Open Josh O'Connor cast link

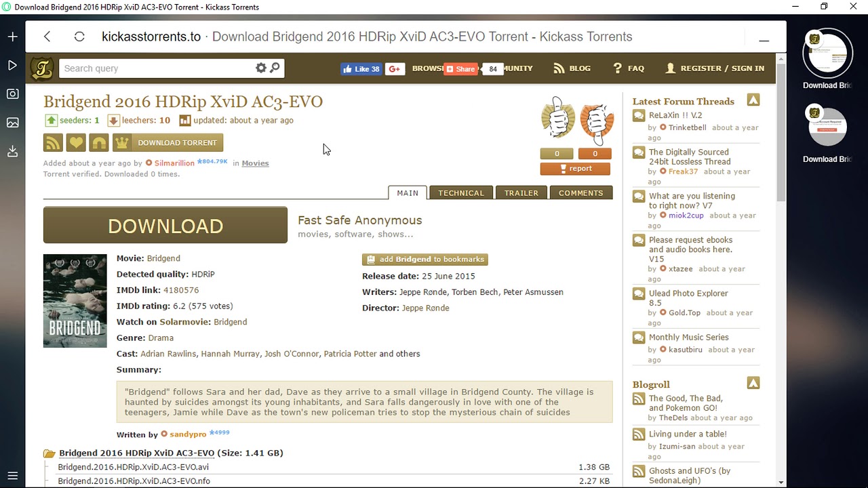point(292,354)
